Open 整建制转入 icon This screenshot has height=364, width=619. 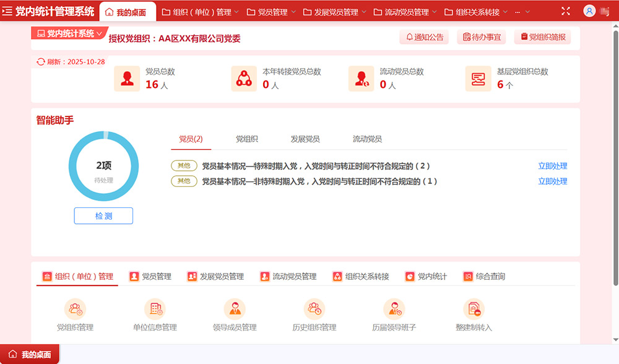coord(474,309)
